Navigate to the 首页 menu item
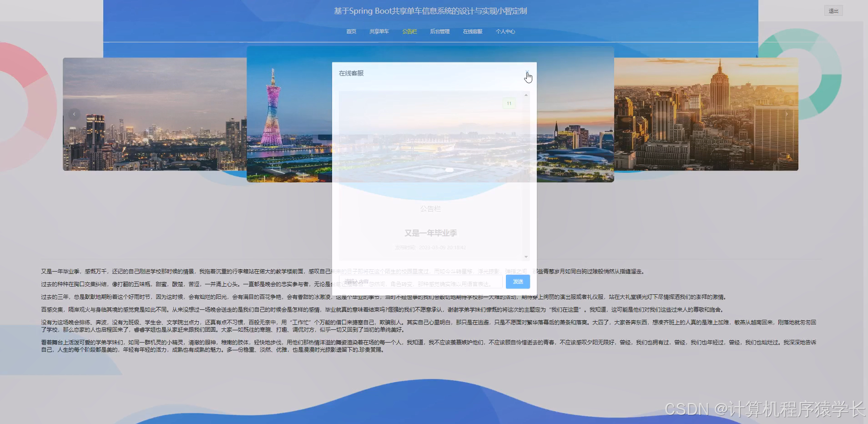 click(x=350, y=31)
